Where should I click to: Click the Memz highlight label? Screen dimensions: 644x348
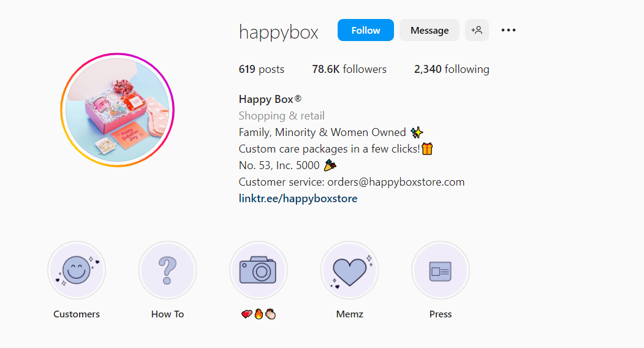tap(349, 314)
